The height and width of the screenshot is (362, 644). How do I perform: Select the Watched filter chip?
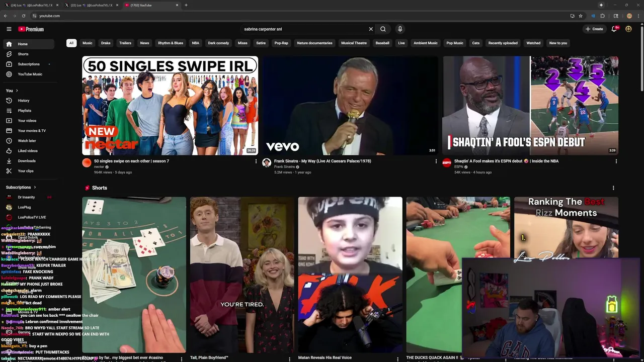click(533, 43)
